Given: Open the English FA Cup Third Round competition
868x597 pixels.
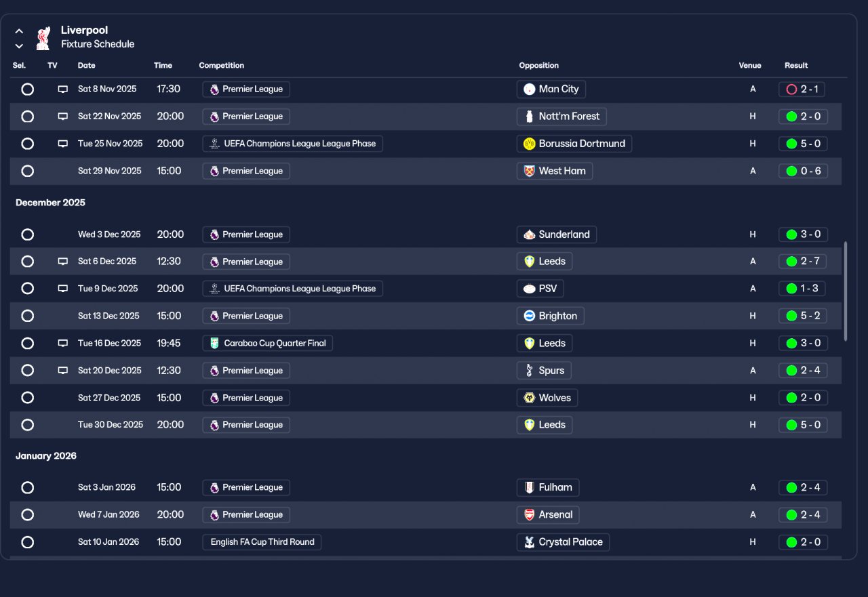Looking at the screenshot, I should click(262, 542).
